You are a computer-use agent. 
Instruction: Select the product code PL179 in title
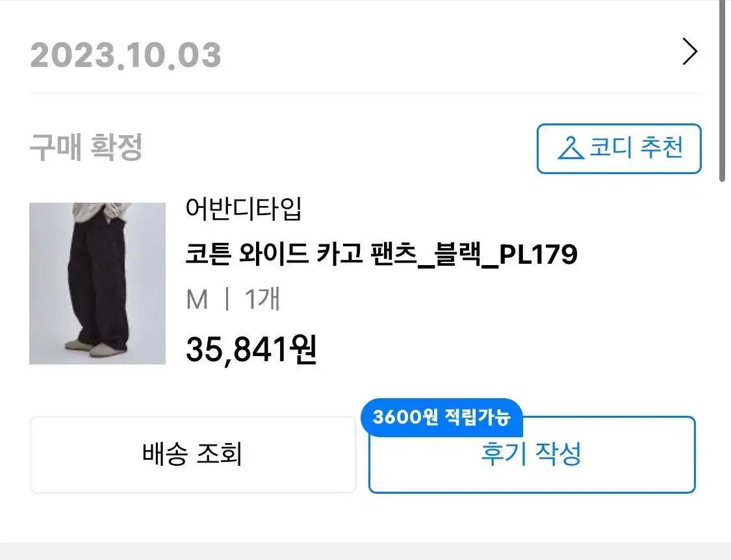point(539,254)
